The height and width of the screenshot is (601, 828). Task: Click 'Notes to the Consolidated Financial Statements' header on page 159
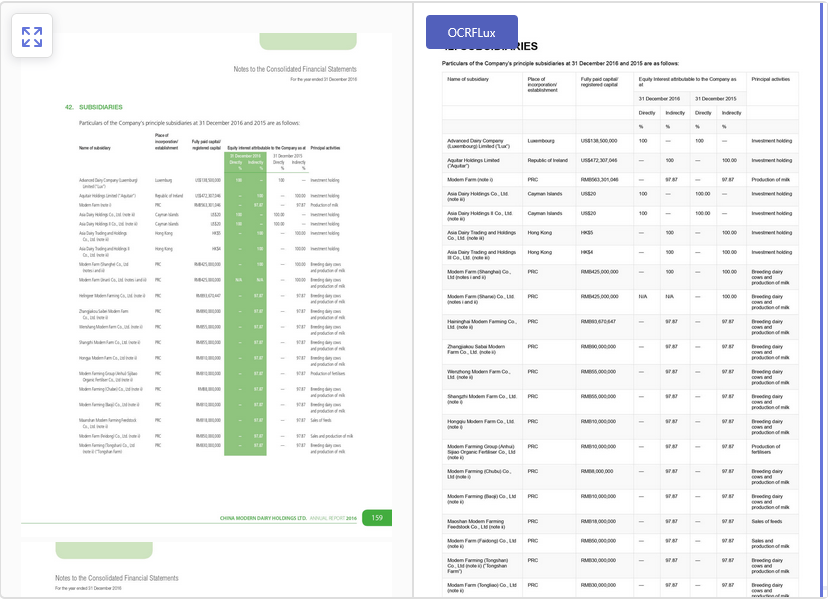(295, 69)
